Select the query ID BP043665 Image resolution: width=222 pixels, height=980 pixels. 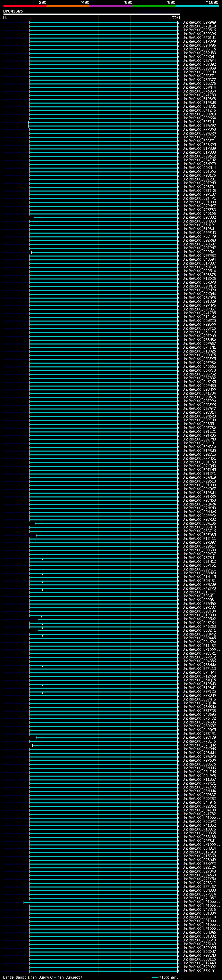tap(13, 11)
